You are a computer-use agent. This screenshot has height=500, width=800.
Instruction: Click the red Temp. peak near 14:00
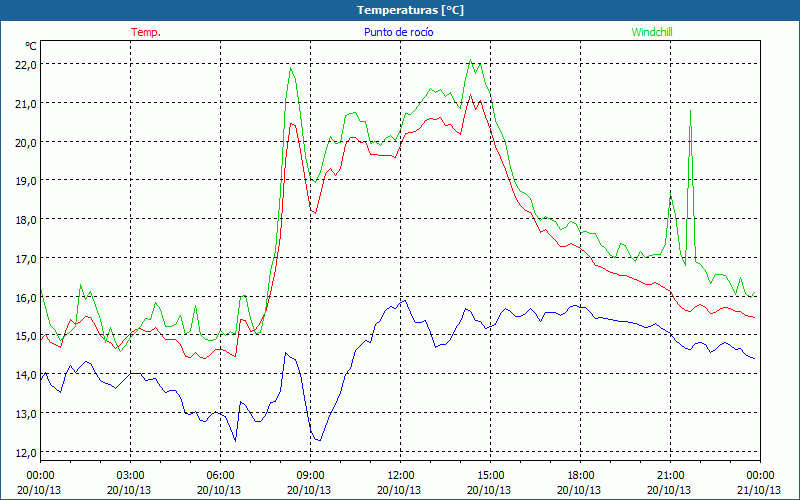pyautogui.click(x=470, y=95)
